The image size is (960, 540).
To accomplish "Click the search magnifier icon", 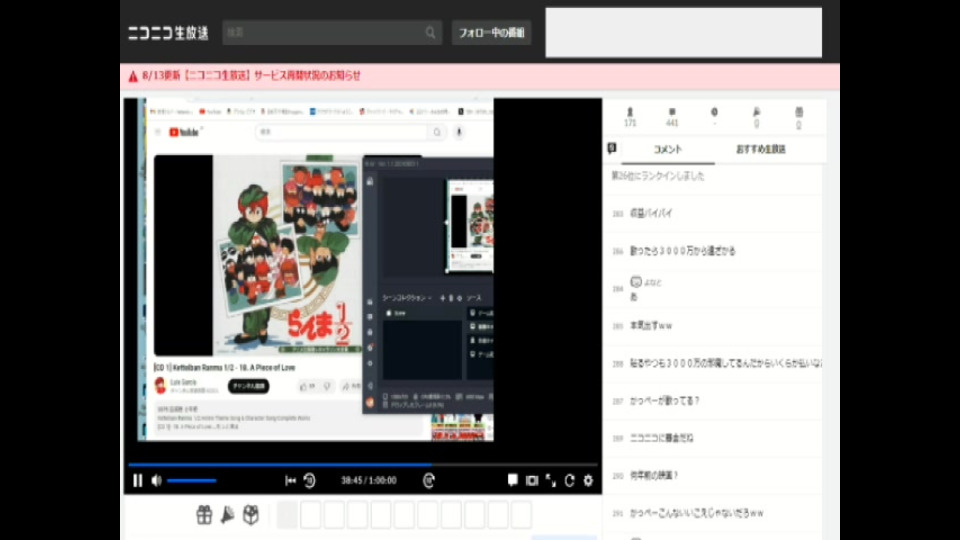I will click(x=431, y=32).
